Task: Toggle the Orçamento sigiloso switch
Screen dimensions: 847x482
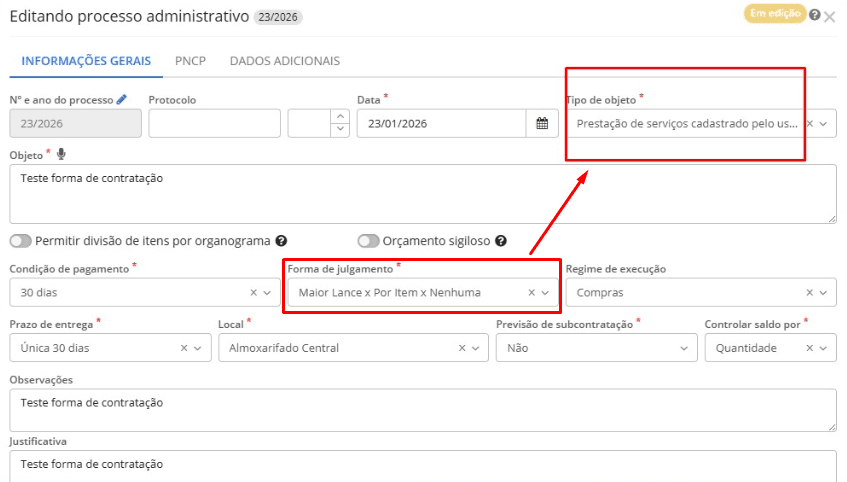Action: [369, 241]
